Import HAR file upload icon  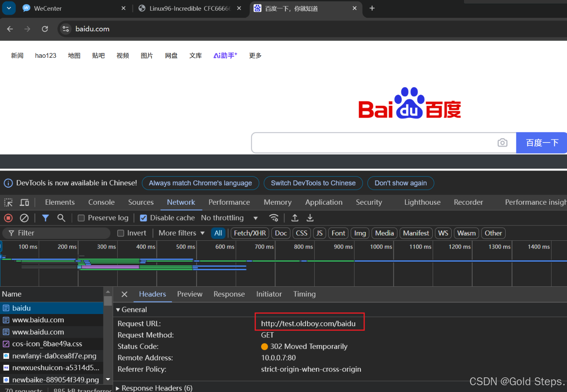tap(295, 218)
